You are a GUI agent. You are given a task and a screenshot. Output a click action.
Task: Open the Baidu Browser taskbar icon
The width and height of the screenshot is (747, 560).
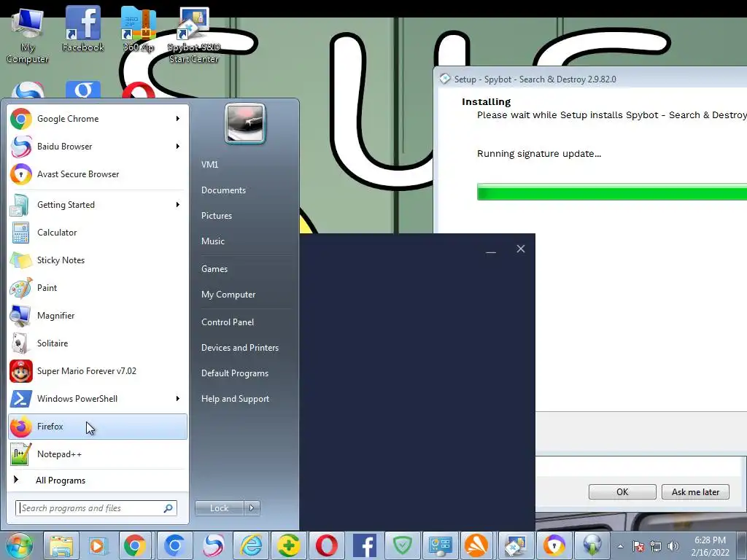point(212,545)
